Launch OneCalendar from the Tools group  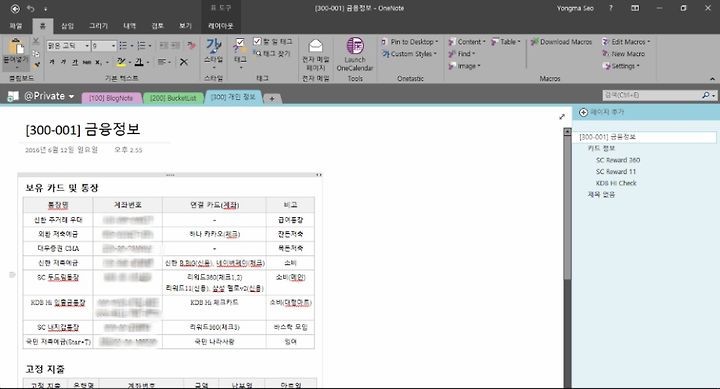(355, 54)
